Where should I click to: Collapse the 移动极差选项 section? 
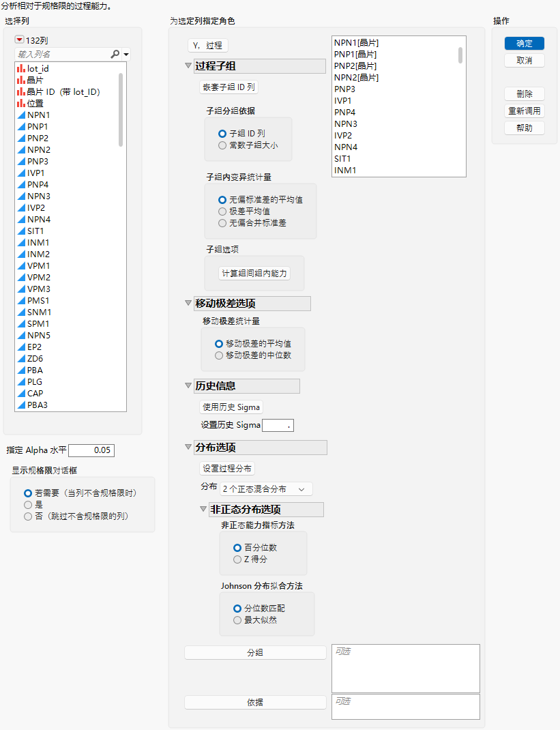point(188,303)
